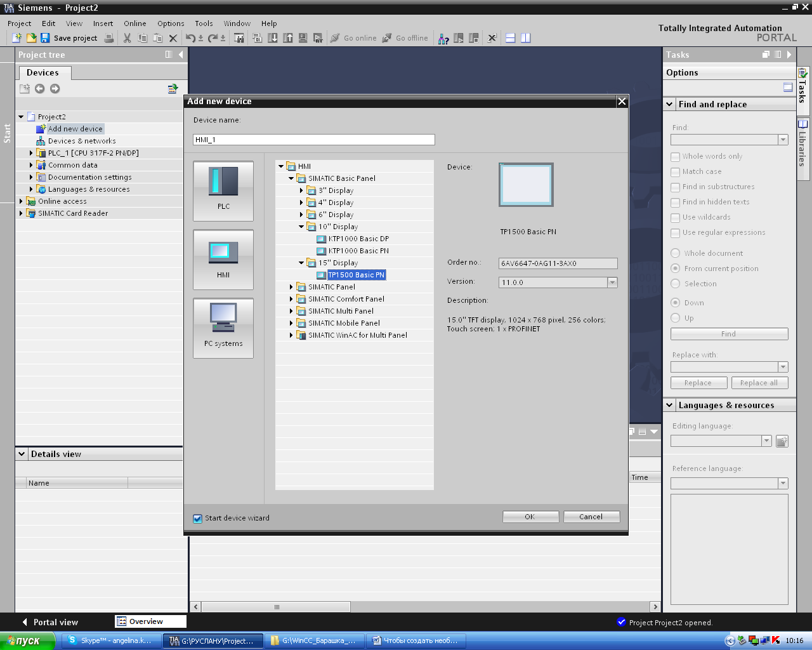812x650 pixels.
Task: Open the Insert menu
Action: (x=103, y=23)
